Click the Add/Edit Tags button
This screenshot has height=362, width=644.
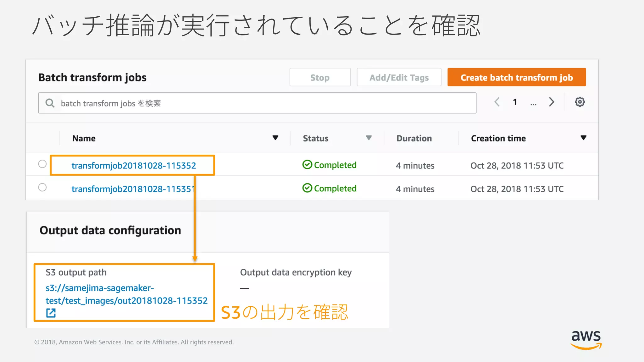399,77
